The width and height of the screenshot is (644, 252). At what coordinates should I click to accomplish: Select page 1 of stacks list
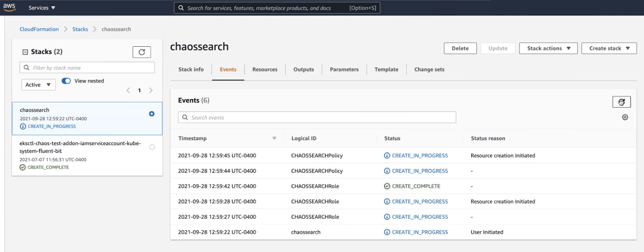pos(139,90)
